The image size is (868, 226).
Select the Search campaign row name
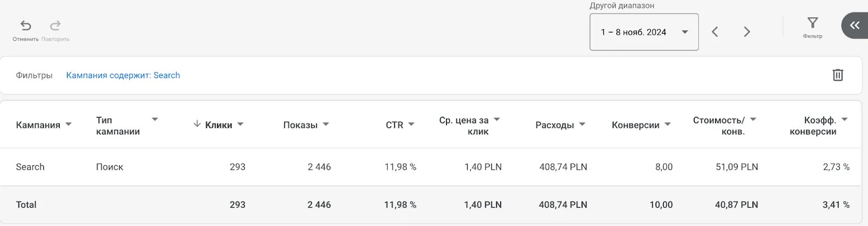[30, 167]
